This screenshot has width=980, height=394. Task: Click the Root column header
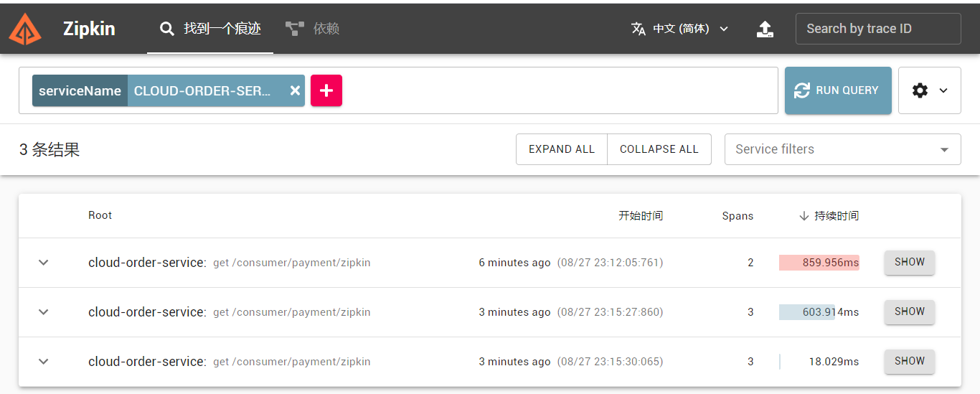click(100, 215)
